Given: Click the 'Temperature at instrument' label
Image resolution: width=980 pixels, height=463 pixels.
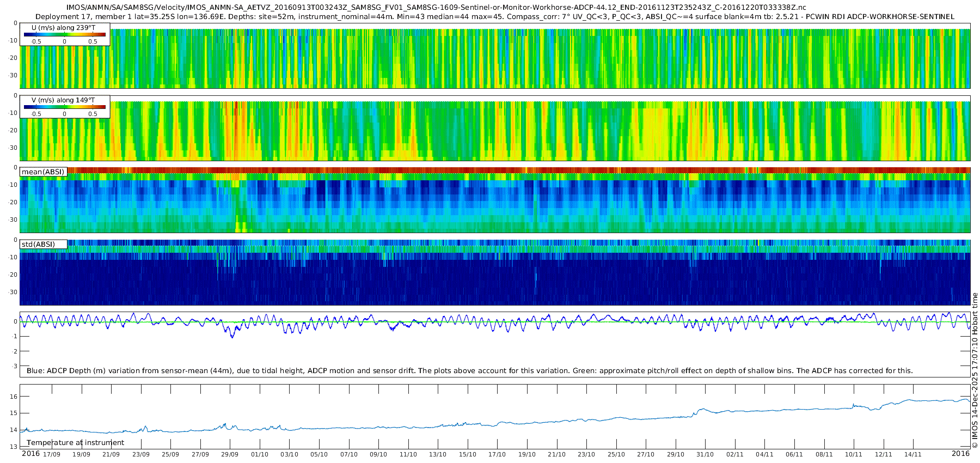Looking at the screenshot, I should 75,443.
